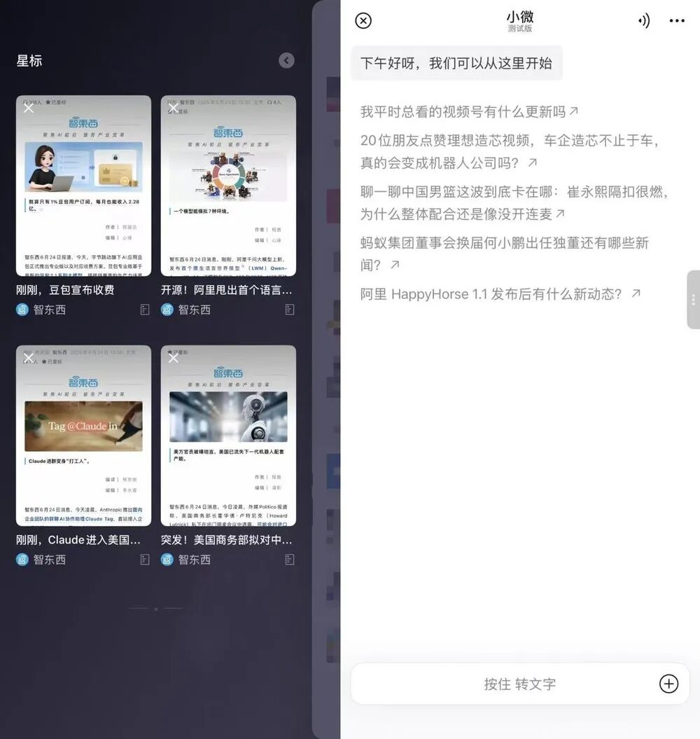Open 智东西 avatar under 突发！美国商务部
Viewport: 700px width, 739px height.
point(167,560)
